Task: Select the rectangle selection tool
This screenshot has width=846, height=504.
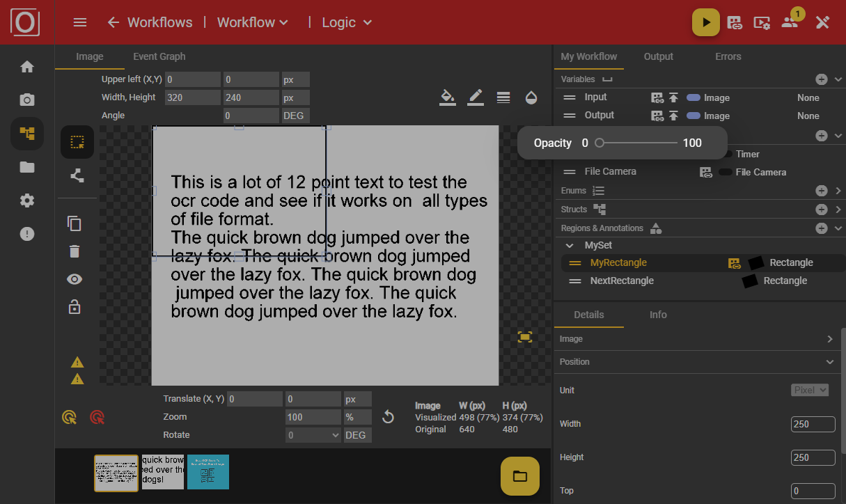Action: click(x=77, y=142)
